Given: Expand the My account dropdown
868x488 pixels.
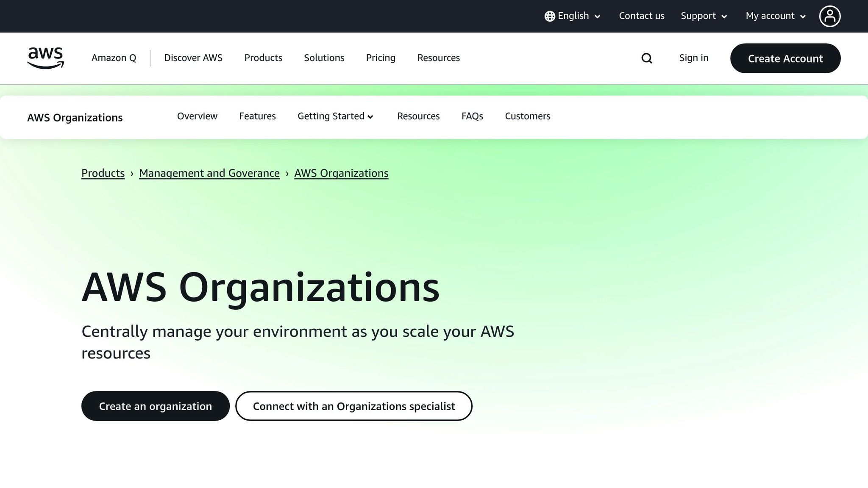Looking at the screenshot, I should pyautogui.click(x=776, y=16).
